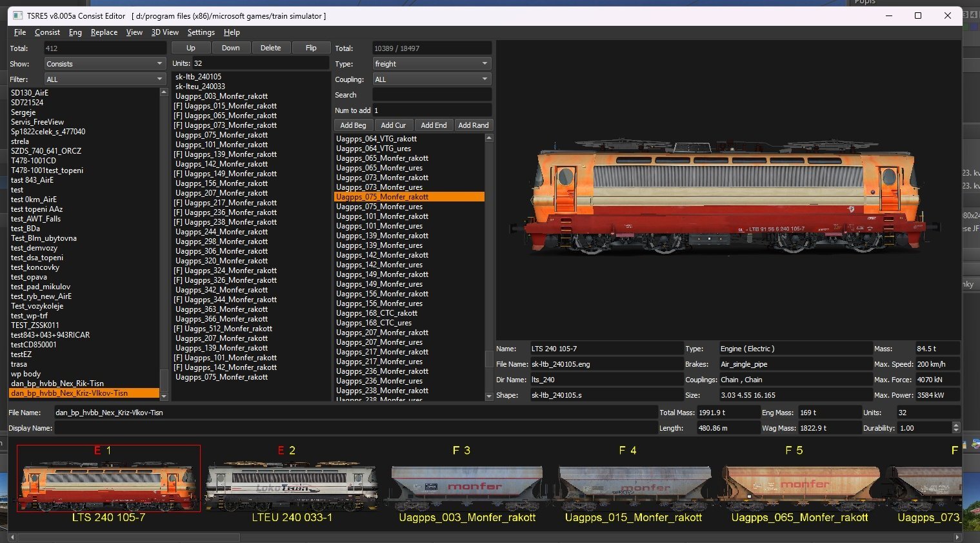The image size is (980, 543).
Task: Click the Num to add field
Action: coord(432,110)
